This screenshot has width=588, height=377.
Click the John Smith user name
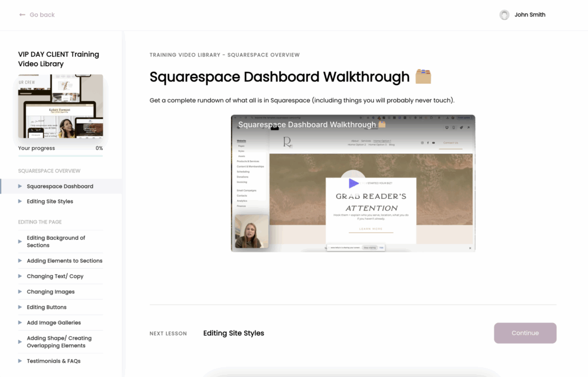click(530, 14)
